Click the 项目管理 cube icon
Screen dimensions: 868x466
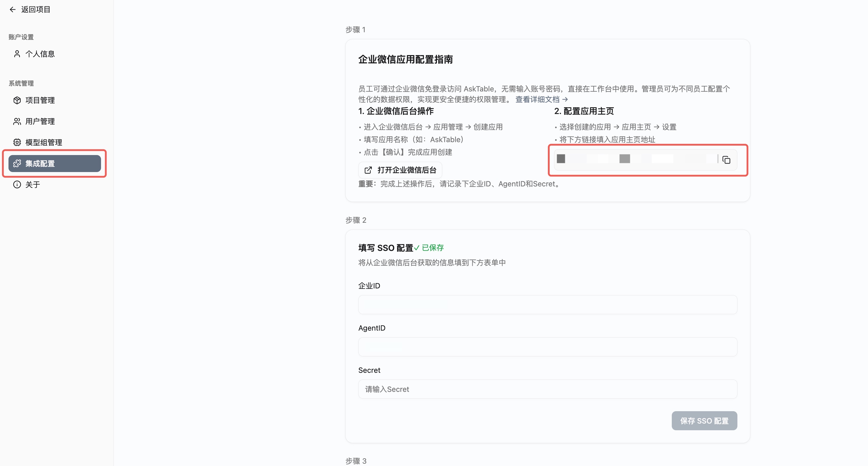17,100
